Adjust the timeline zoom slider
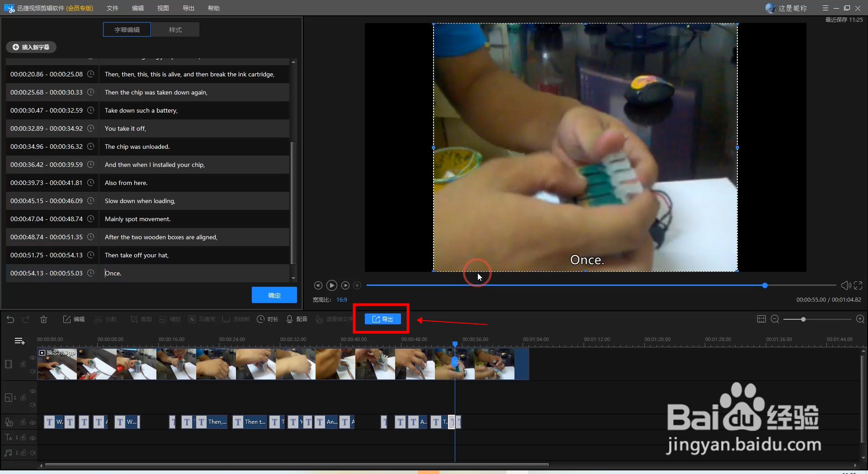 [803, 319]
